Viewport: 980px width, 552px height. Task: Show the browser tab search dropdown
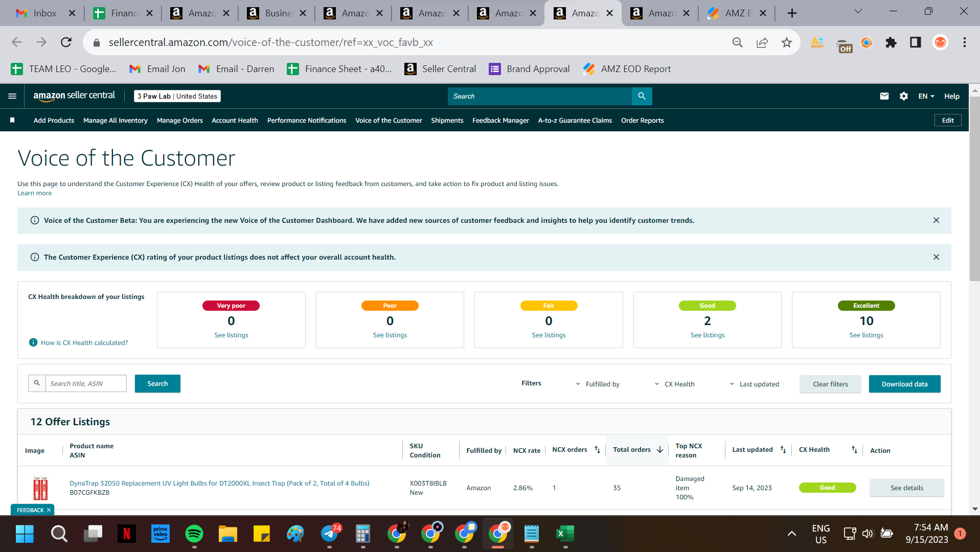coord(858,11)
